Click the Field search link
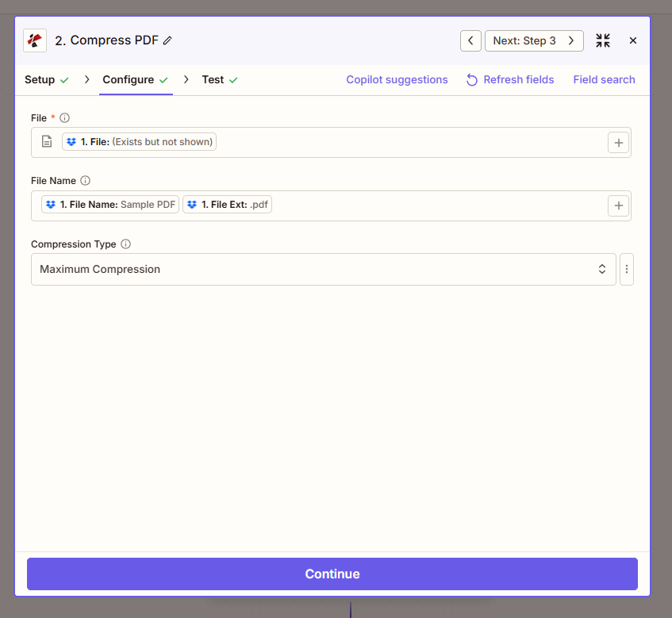 (x=604, y=79)
